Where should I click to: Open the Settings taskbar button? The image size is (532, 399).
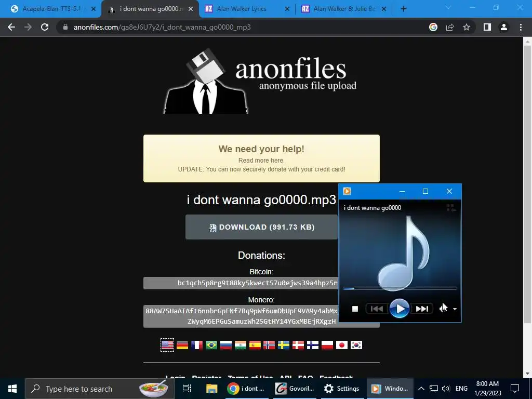tap(342, 389)
